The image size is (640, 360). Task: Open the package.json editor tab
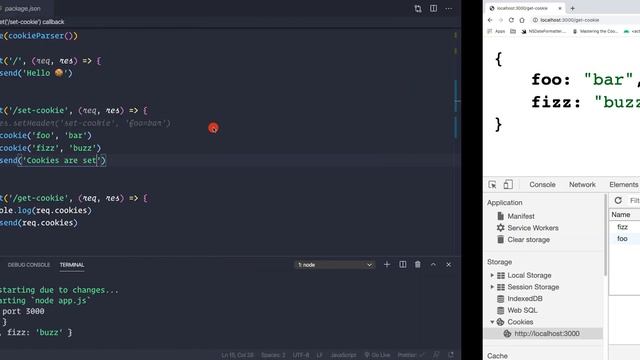tap(22, 8)
